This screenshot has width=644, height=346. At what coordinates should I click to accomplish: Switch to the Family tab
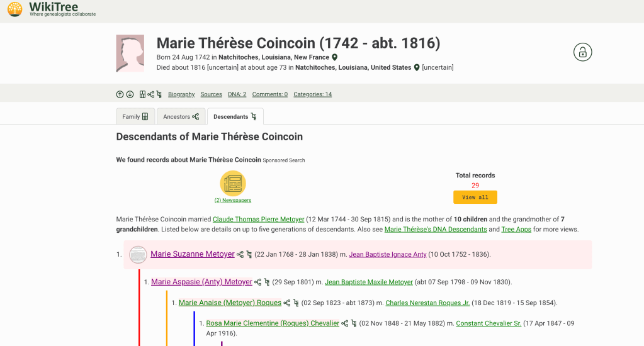[135, 116]
